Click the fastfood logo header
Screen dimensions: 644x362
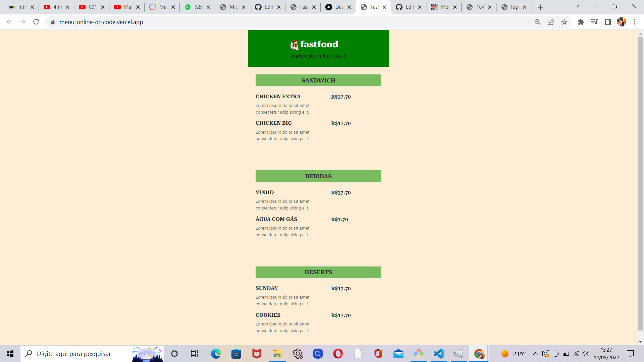[314, 44]
